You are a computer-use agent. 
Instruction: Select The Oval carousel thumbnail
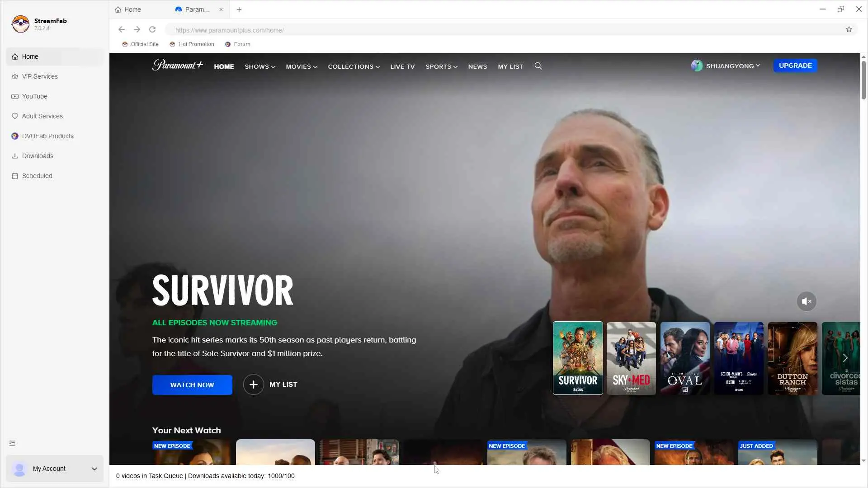click(685, 358)
